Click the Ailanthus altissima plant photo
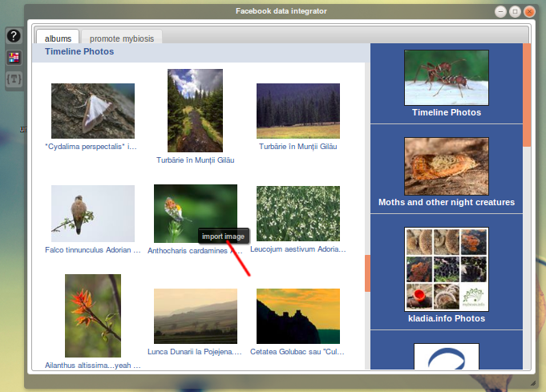This screenshot has height=392, width=546. point(93,315)
